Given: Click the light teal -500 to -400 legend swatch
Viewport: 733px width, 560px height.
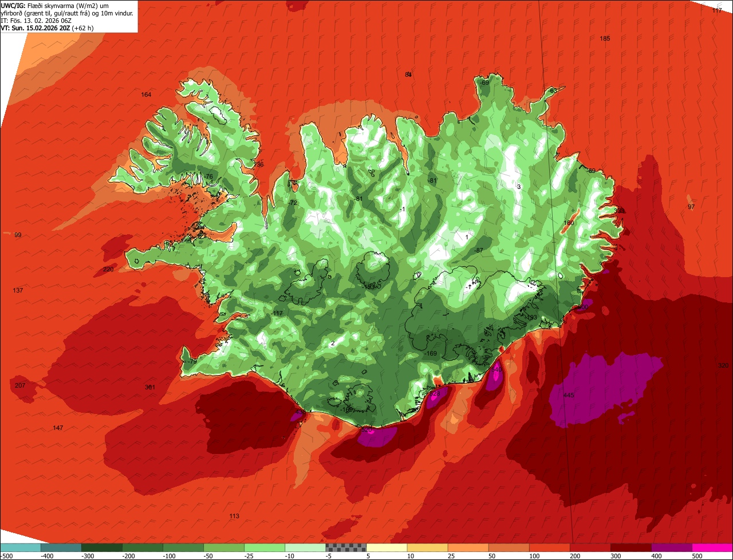Looking at the screenshot, I should 21,547.
